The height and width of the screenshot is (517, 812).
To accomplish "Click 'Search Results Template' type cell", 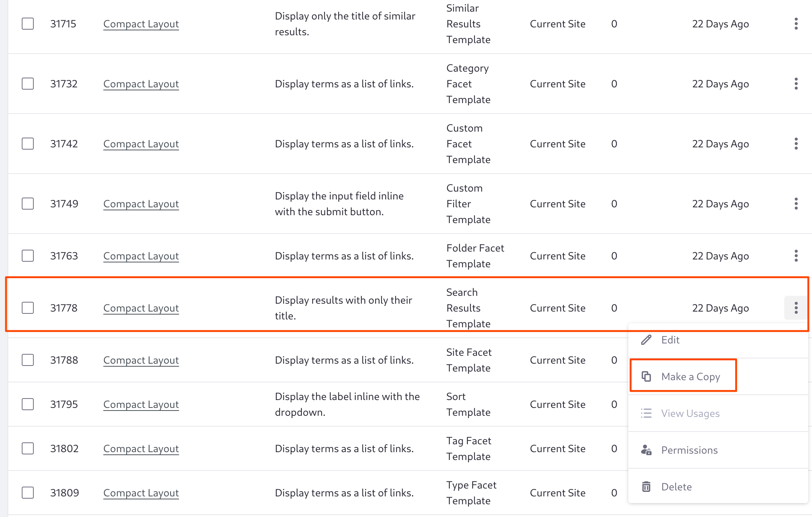I will coord(468,308).
